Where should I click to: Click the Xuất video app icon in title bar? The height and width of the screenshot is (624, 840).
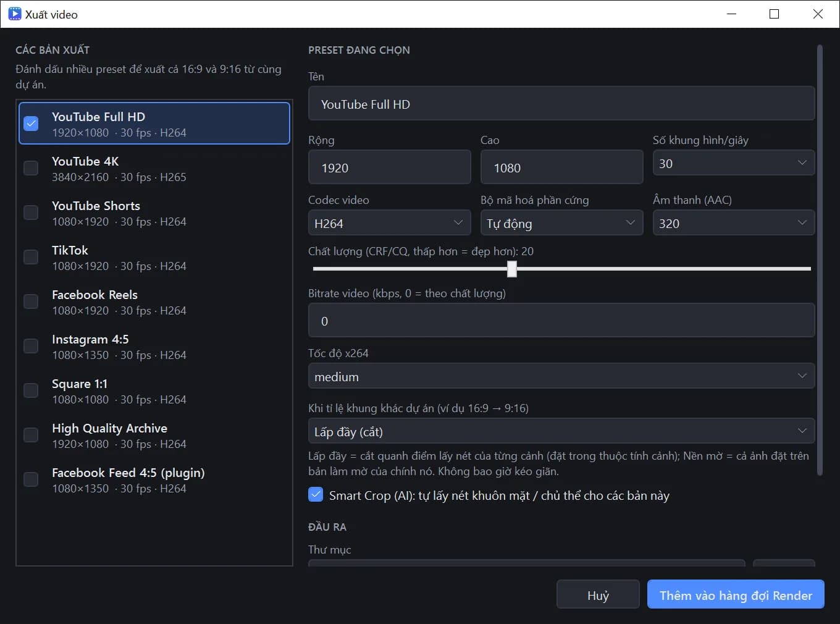point(15,14)
